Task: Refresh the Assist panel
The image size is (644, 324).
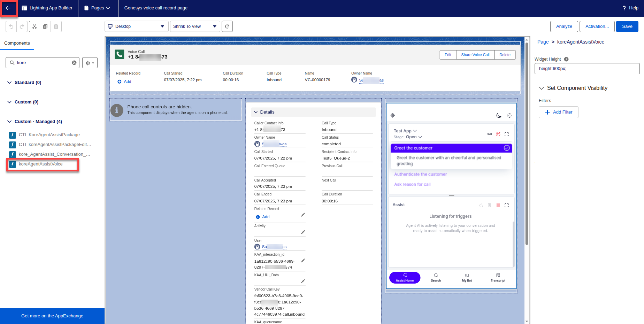Action: tap(481, 206)
